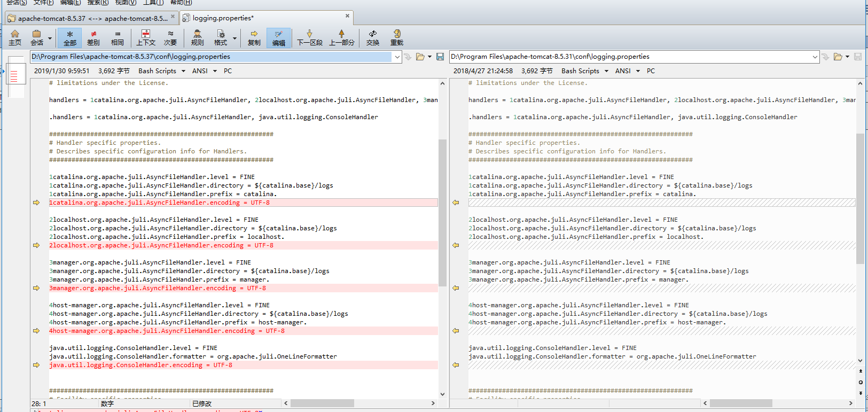Screen dimensions: 868x412
Task: Click left pane scroll-right arrow
Action: [x=433, y=403]
